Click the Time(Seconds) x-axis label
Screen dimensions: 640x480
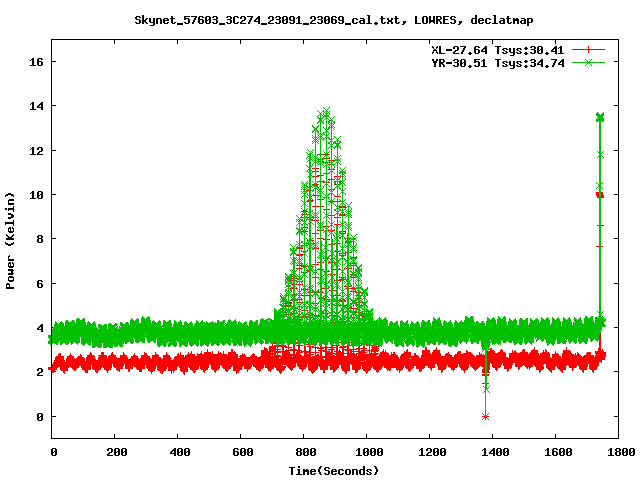334,470
